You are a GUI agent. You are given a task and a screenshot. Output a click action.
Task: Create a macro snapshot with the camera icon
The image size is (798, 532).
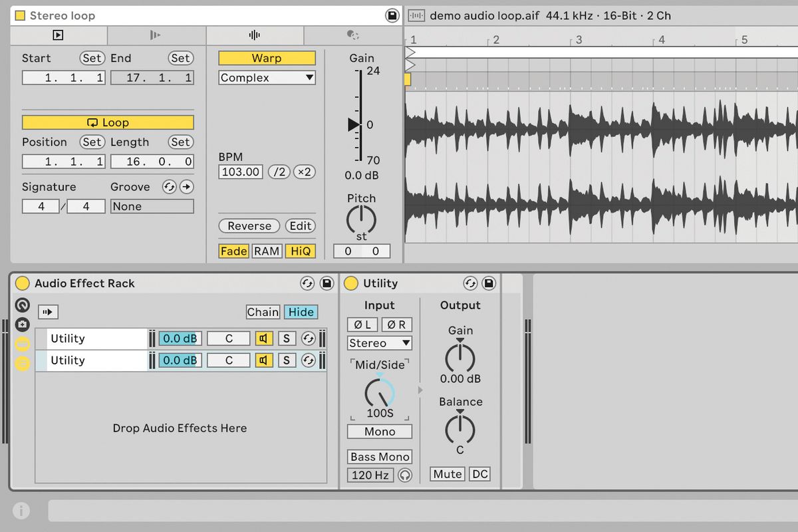[21, 325]
